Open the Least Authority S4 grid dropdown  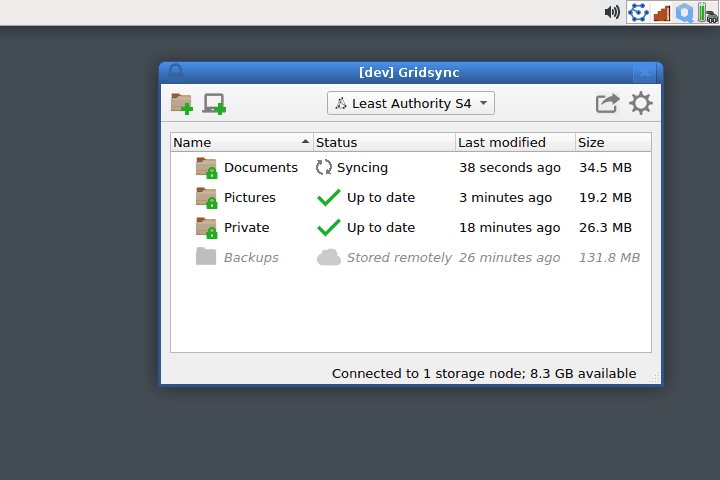point(411,103)
